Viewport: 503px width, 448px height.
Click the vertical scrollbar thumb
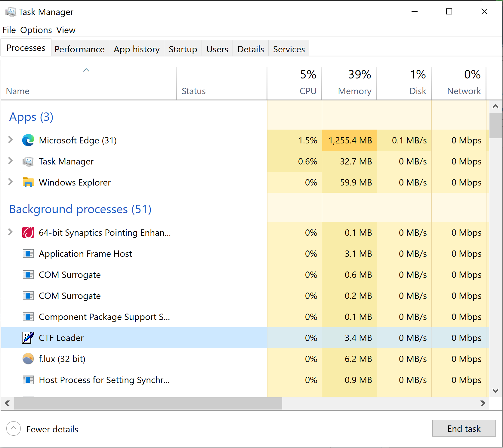[x=495, y=126]
